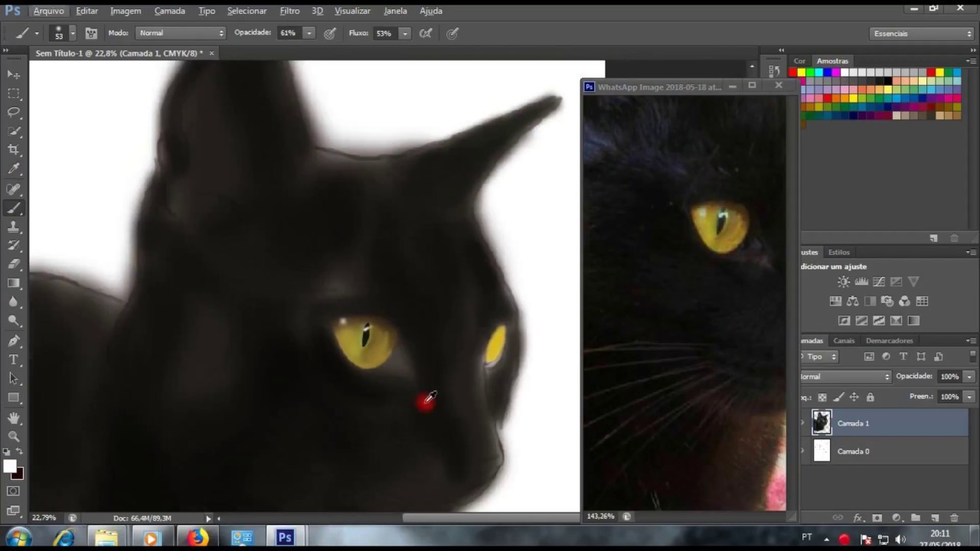
Task: Toggle the lock position icon in Layers panel
Action: (854, 397)
